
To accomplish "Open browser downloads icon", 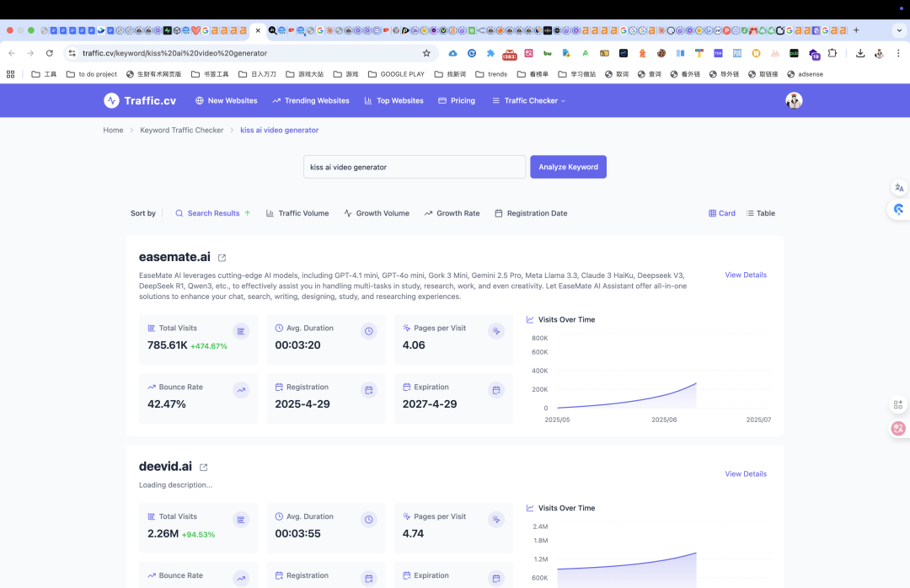I will 860,53.
